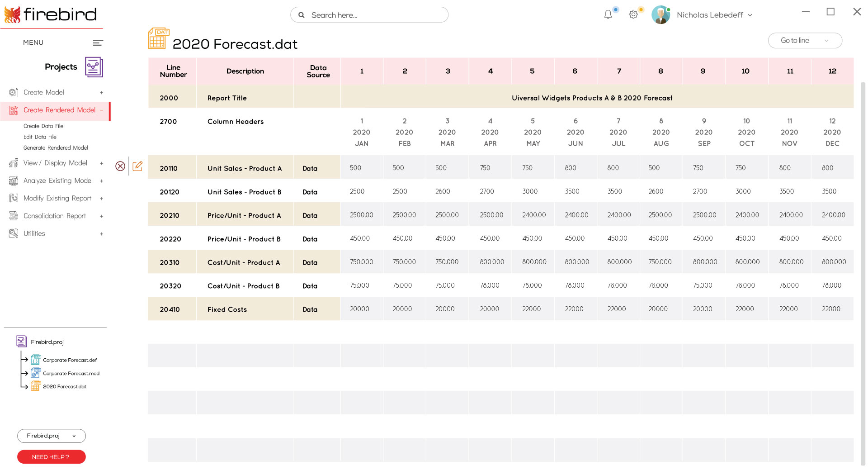Open the Consolidation Report menu item
The height and width of the screenshot is (470, 868).
[55, 216]
